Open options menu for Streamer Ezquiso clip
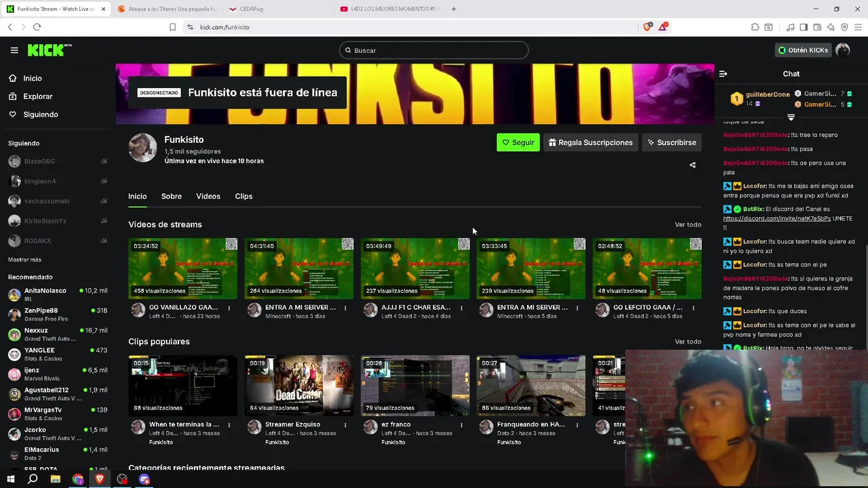The image size is (868, 488). [345, 425]
